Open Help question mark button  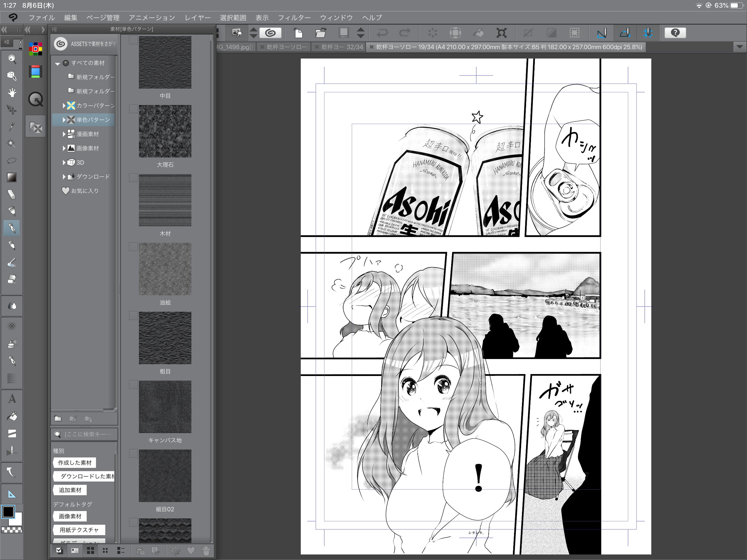(x=675, y=33)
